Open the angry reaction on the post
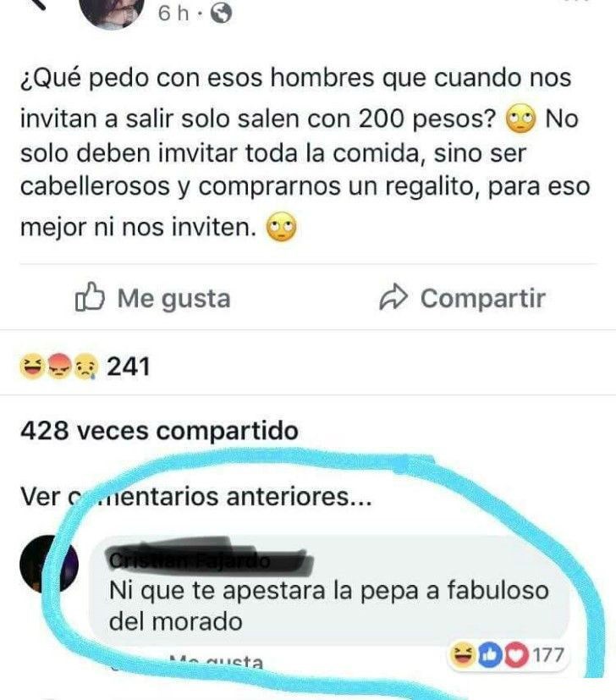Viewport: 616px width, 700px height. [59, 367]
